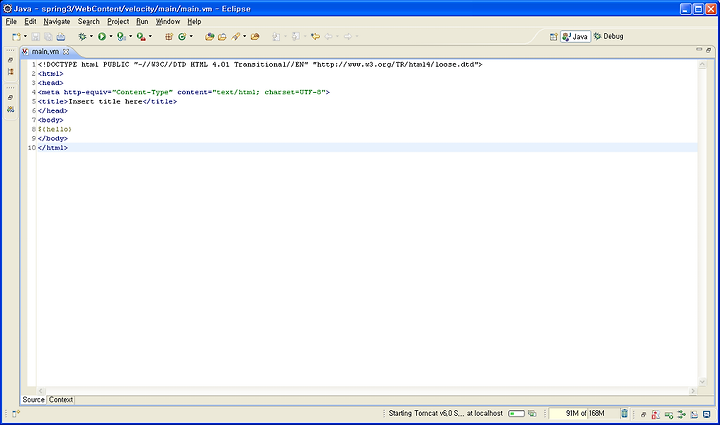Click the 91M of 168M heap status
Viewport: 720px width, 425px height.
tap(584, 414)
